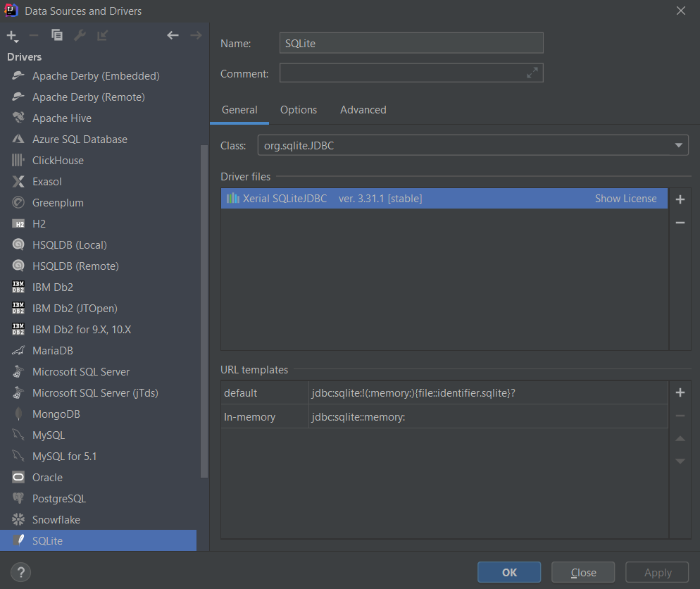This screenshot has width=700, height=589.
Task: Click the Comment input field
Action: (411, 73)
